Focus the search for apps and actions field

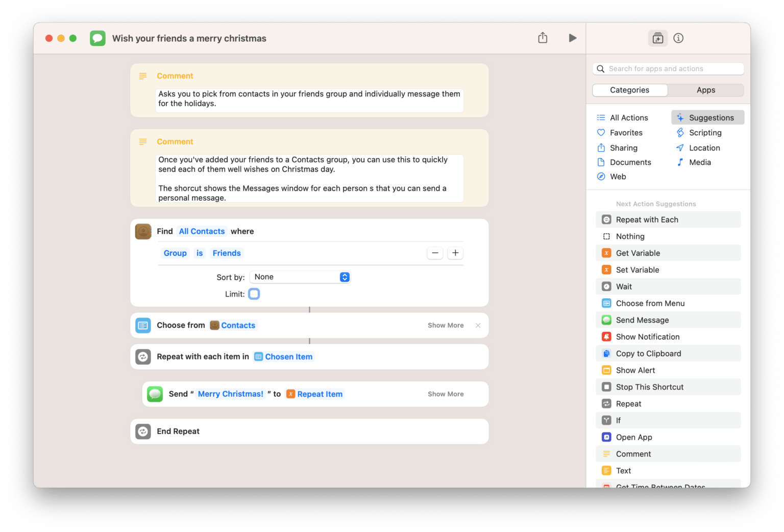[x=669, y=69]
